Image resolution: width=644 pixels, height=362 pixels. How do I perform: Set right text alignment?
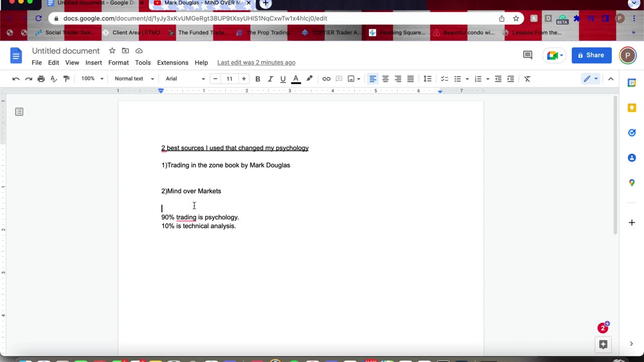pyautogui.click(x=398, y=79)
